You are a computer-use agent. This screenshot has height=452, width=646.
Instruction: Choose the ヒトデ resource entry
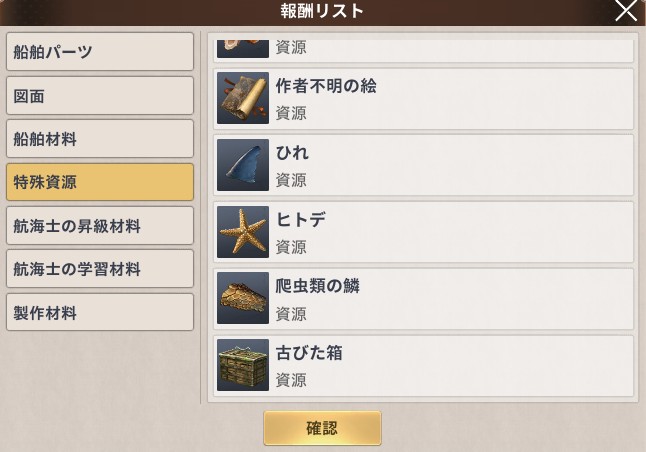(x=424, y=232)
